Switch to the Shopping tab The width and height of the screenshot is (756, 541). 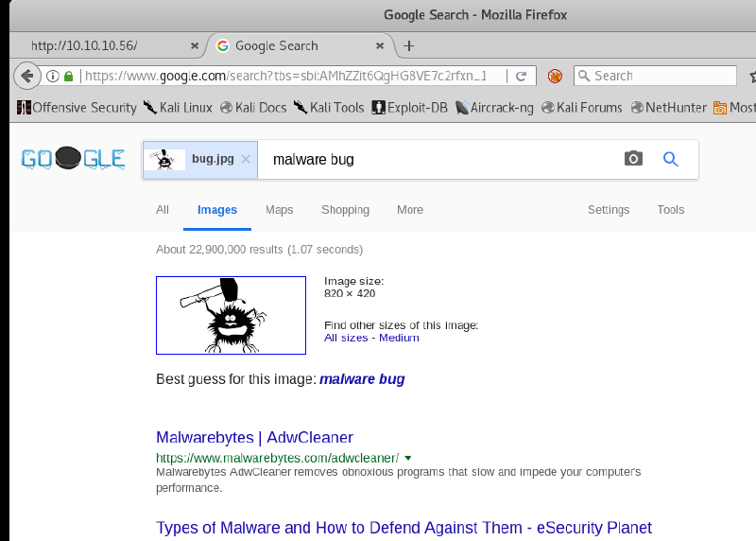(x=345, y=210)
